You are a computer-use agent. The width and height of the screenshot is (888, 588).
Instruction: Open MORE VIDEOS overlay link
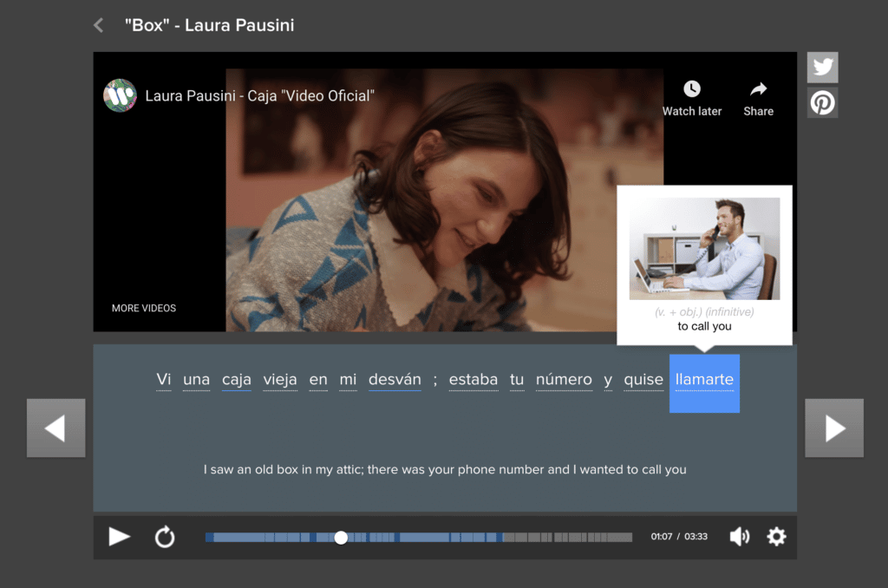pos(144,308)
